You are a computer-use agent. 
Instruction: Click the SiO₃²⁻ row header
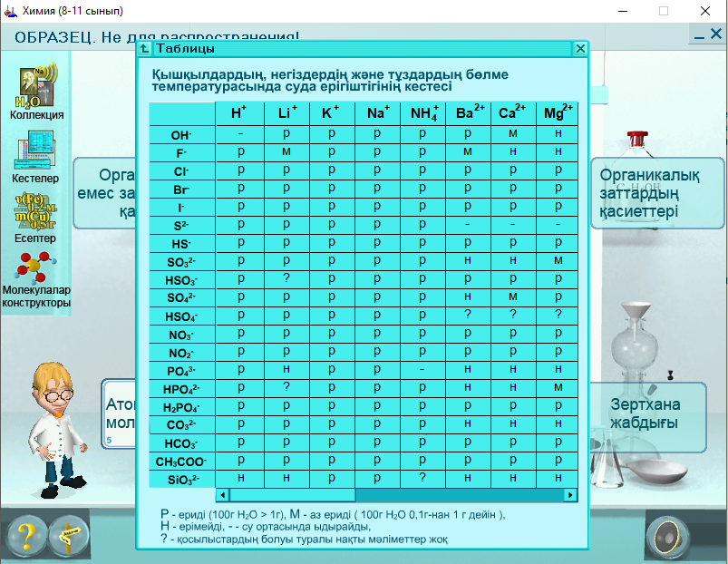pyautogui.click(x=182, y=480)
